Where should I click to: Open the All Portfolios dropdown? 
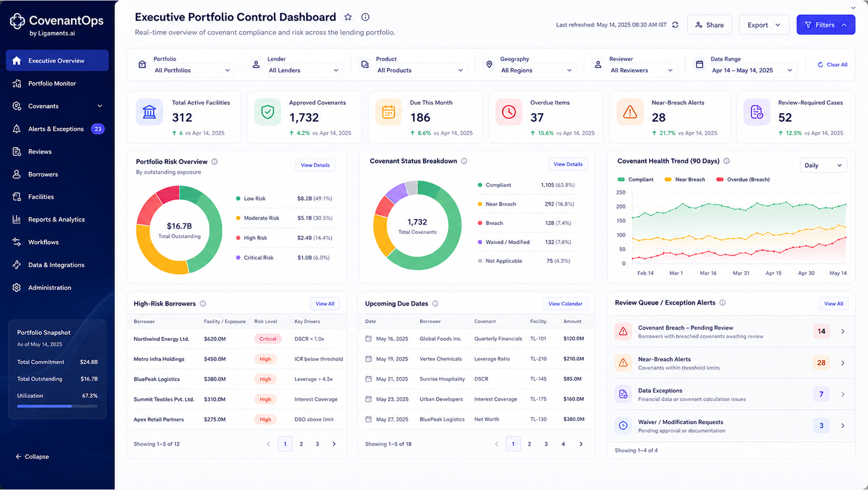pos(192,70)
